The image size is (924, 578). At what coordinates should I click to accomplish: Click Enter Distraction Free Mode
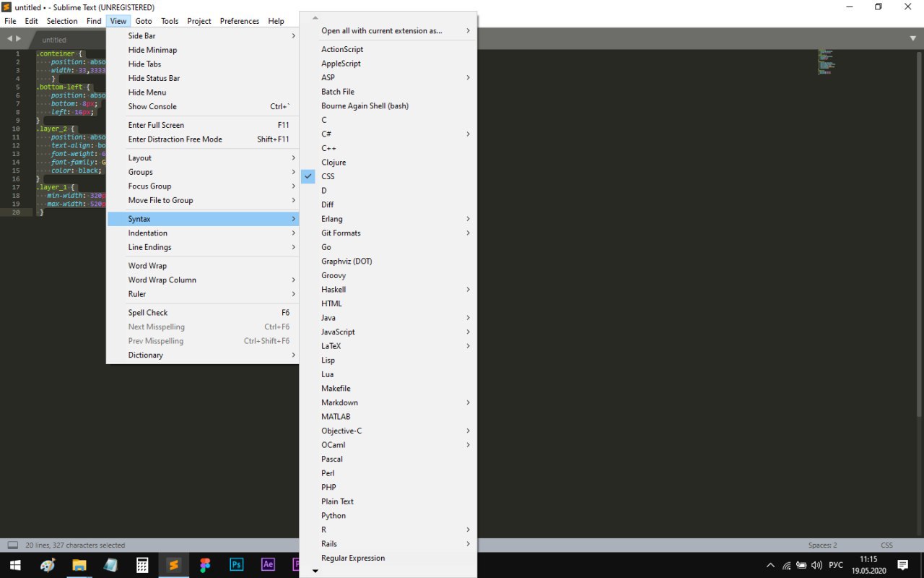click(x=203, y=139)
